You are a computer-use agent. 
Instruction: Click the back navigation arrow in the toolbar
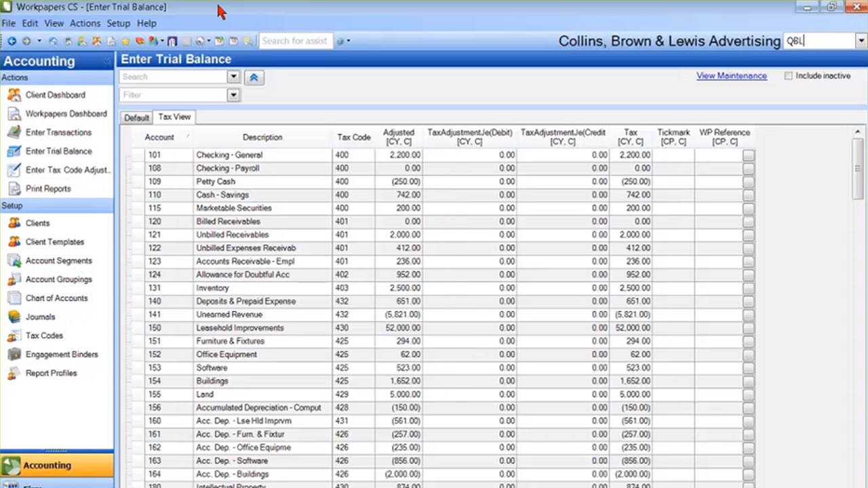point(12,41)
